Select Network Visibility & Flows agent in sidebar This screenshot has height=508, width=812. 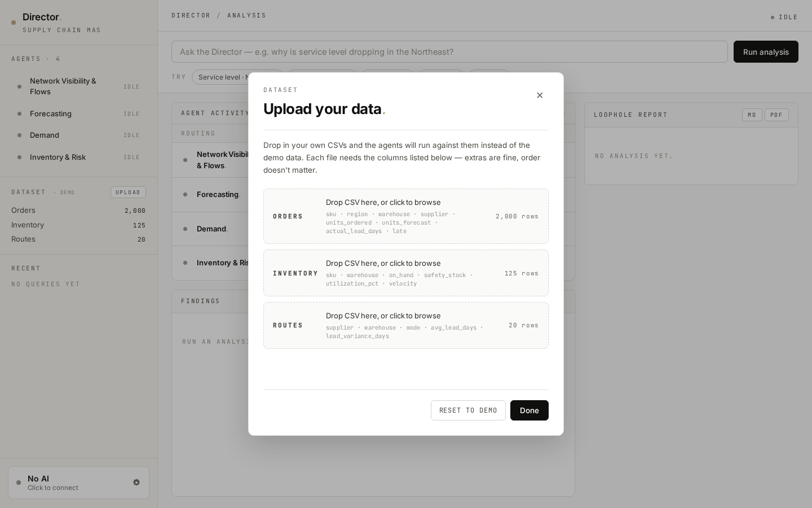[78, 86]
